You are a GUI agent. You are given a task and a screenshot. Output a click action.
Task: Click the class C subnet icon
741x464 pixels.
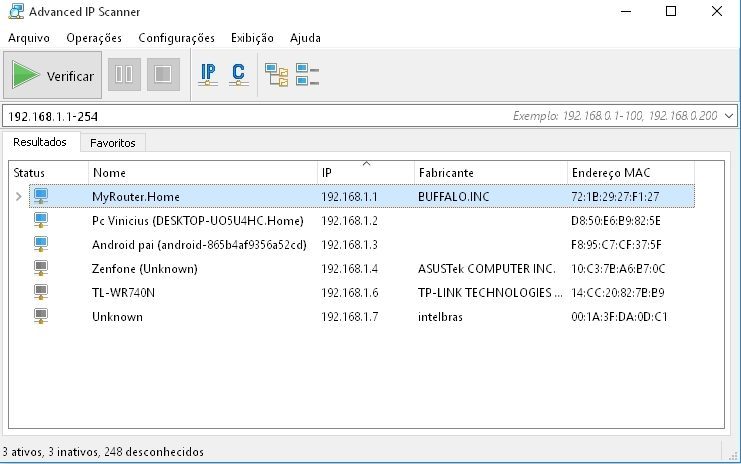[x=239, y=75]
